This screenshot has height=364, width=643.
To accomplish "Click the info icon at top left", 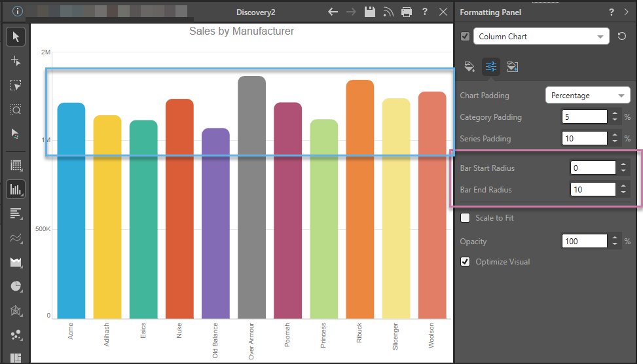I will click(x=18, y=12).
